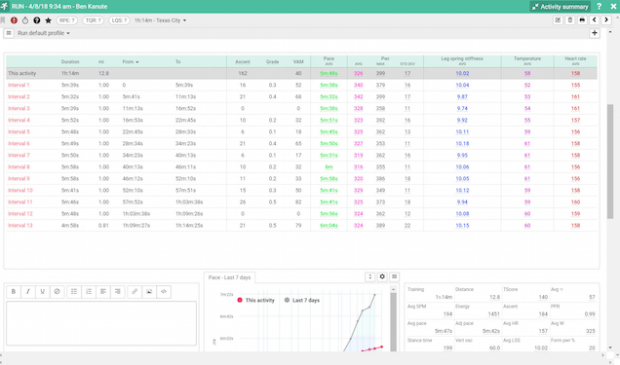Clear formatting in notes editor

coord(57,291)
